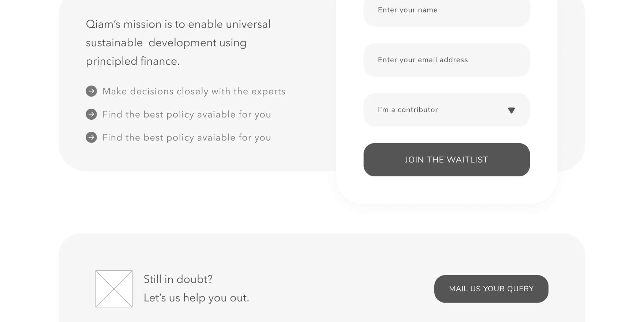Open the "I'm a contributor" dropdown
This screenshot has height=322, width=644.
coord(446,110)
